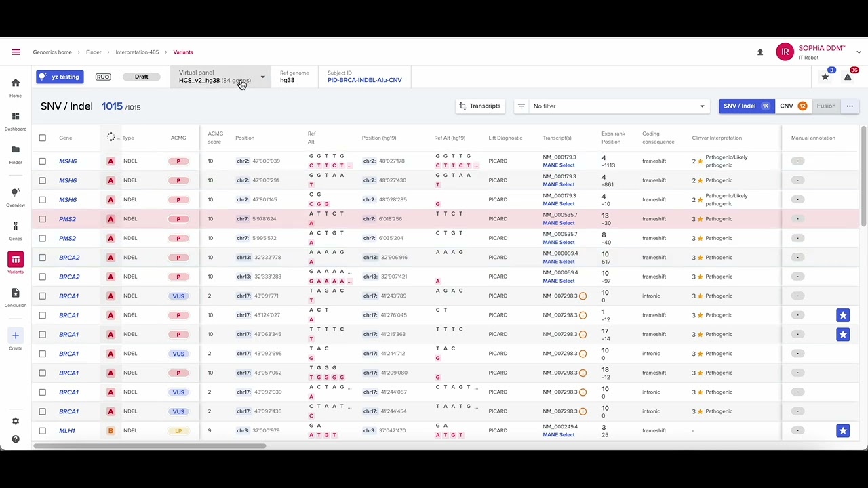Switch to the Fusion tab
Image resolution: width=868 pixels, height=488 pixels.
[x=826, y=106]
